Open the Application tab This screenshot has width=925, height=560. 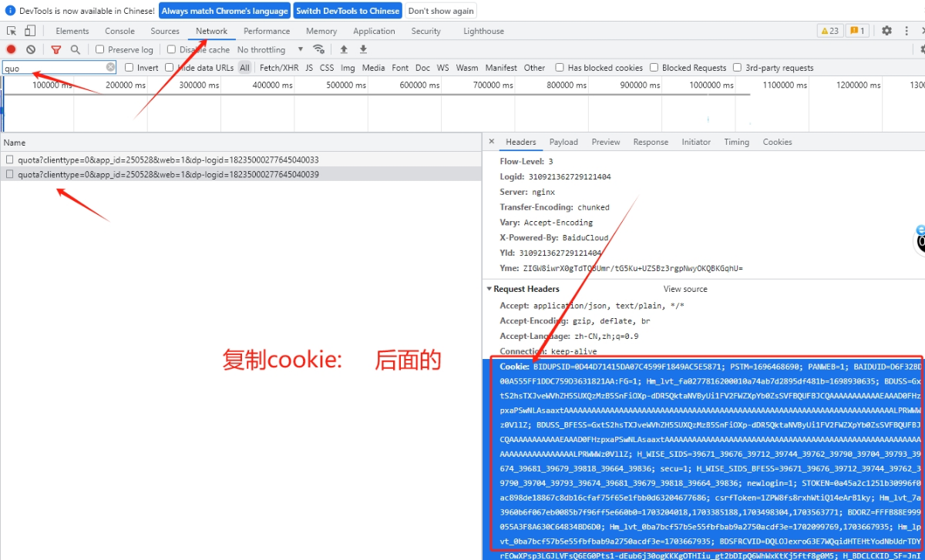coord(374,31)
